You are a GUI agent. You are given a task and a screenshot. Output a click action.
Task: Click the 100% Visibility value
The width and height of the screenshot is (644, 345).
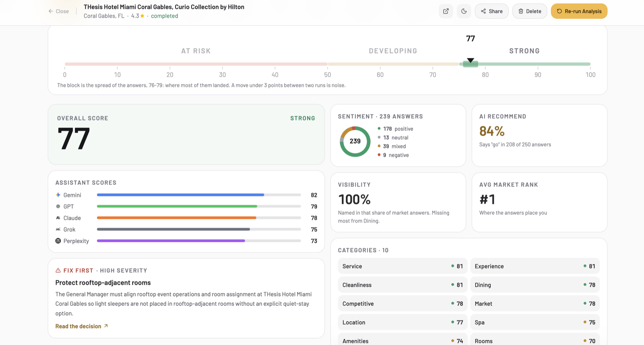tap(354, 199)
